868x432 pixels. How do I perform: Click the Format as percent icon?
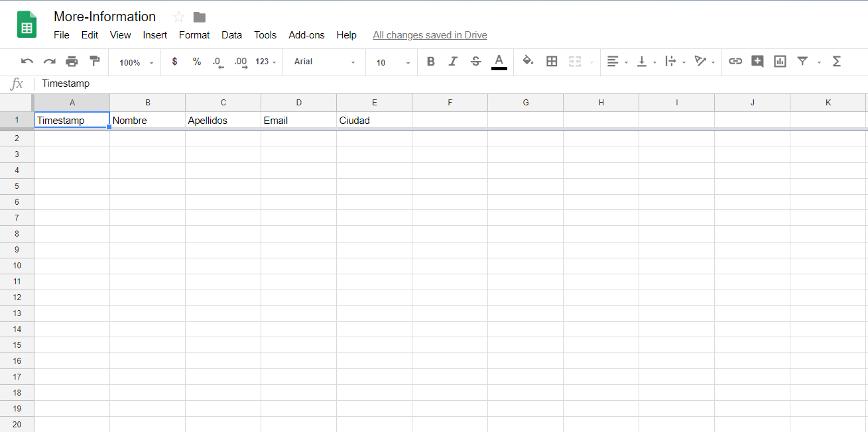tap(196, 62)
